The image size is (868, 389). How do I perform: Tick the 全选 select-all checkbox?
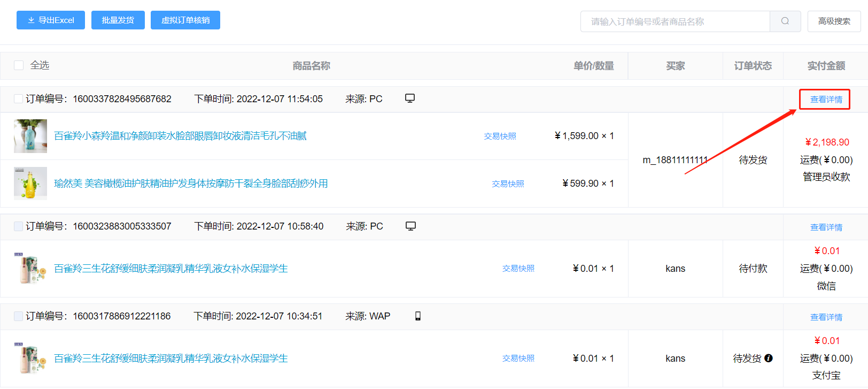pyautogui.click(x=19, y=65)
